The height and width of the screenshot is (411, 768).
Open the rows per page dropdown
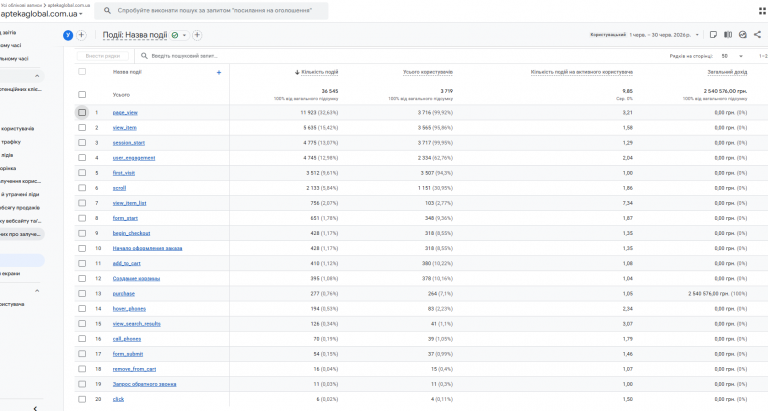tap(732, 56)
